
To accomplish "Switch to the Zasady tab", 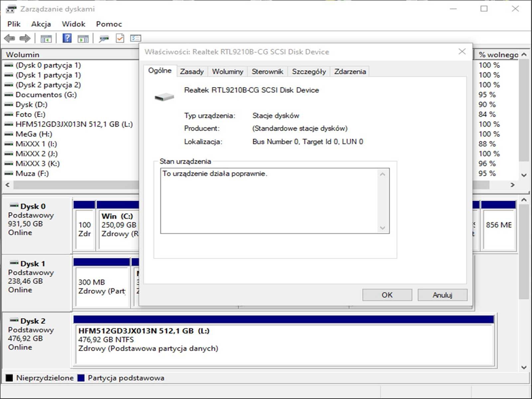I will (192, 71).
